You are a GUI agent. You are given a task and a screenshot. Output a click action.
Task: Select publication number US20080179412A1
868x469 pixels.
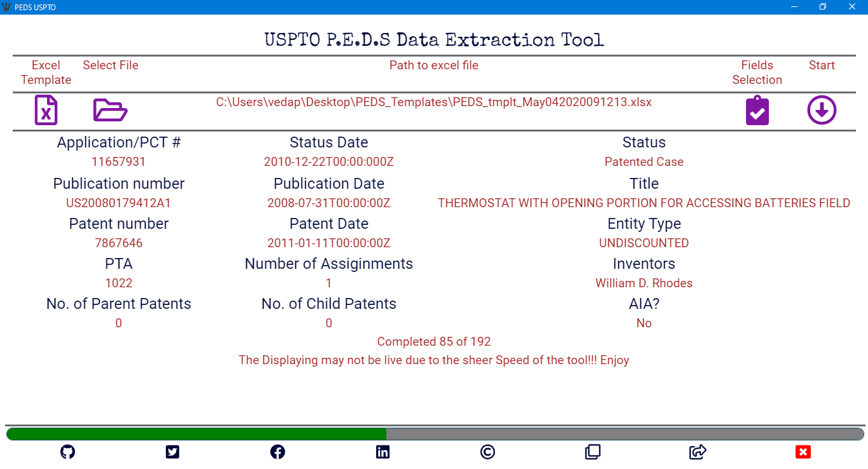tap(119, 203)
